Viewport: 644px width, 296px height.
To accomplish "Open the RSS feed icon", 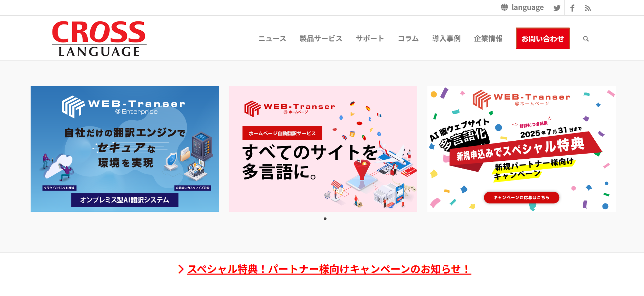I will [x=588, y=8].
